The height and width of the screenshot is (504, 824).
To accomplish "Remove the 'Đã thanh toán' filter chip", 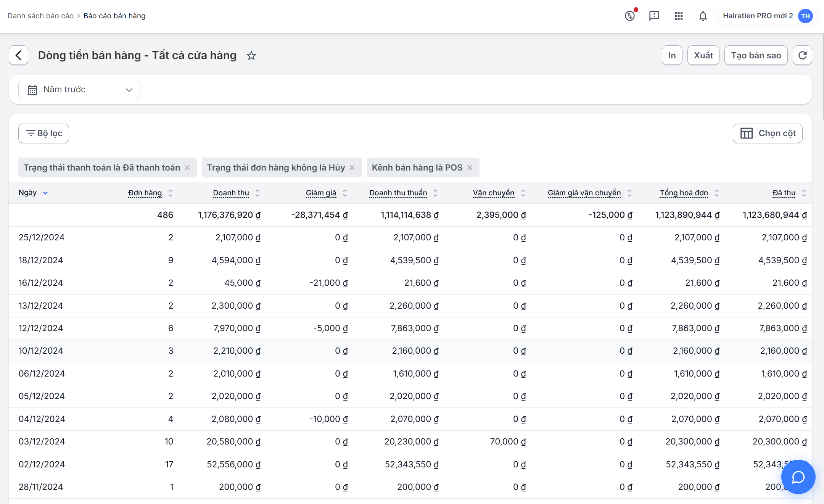I will tap(187, 167).
